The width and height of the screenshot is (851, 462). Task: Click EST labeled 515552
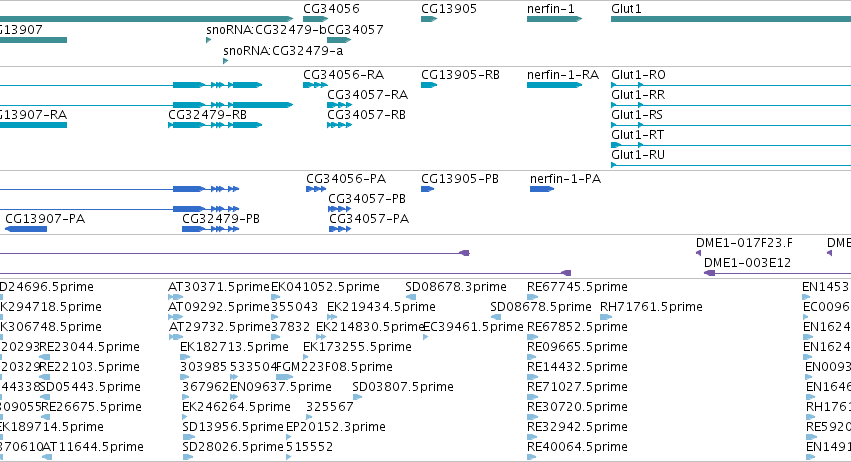pos(309,448)
